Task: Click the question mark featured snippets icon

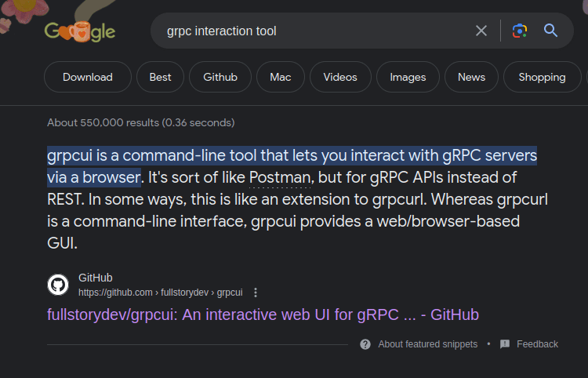Action: [x=365, y=344]
